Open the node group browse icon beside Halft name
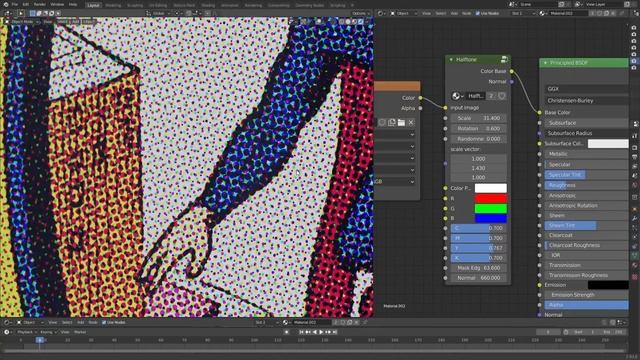This screenshot has height=360, width=640. pos(458,96)
